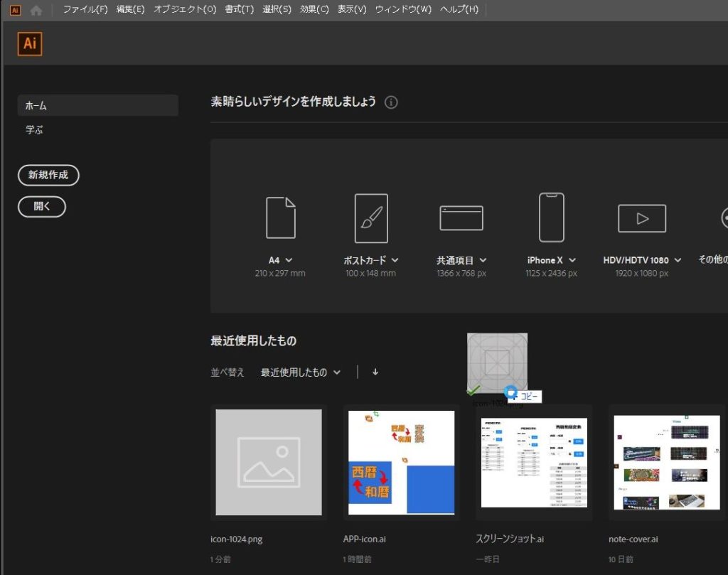Select the HDV/HDTV 1080 video preset icon
This screenshot has height=575, width=728.
click(x=641, y=218)
